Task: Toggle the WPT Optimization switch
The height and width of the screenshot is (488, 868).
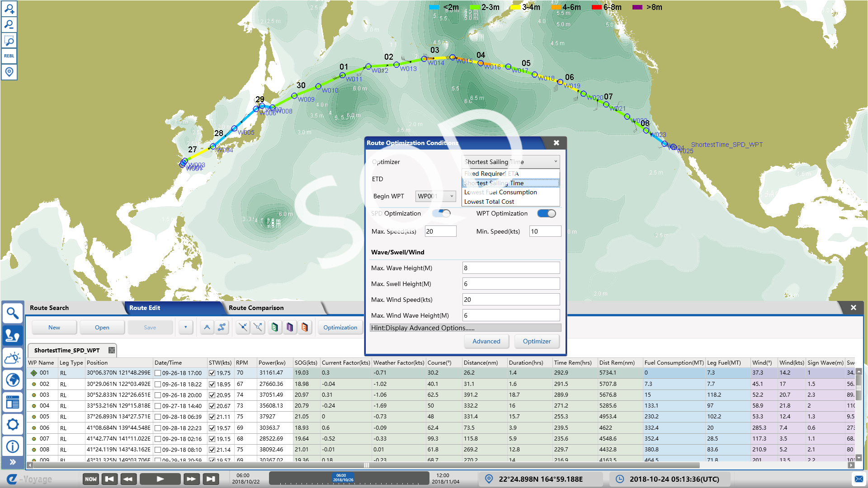Action: [x=547, y=213]
